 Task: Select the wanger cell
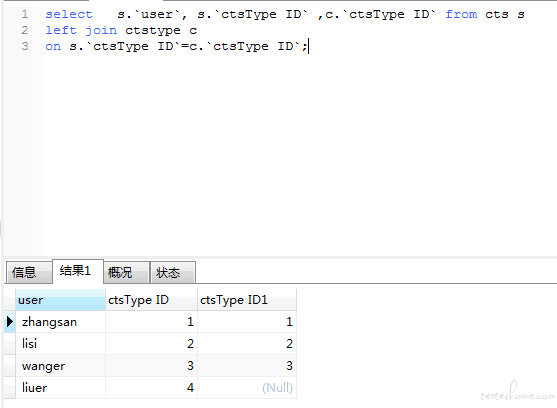(x=60, y=366)
